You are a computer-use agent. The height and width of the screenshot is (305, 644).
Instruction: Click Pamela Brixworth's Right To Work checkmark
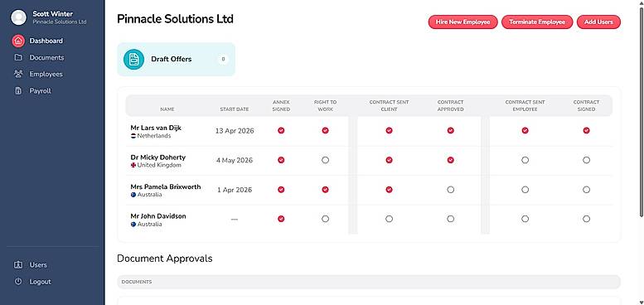tap(325, 190)
